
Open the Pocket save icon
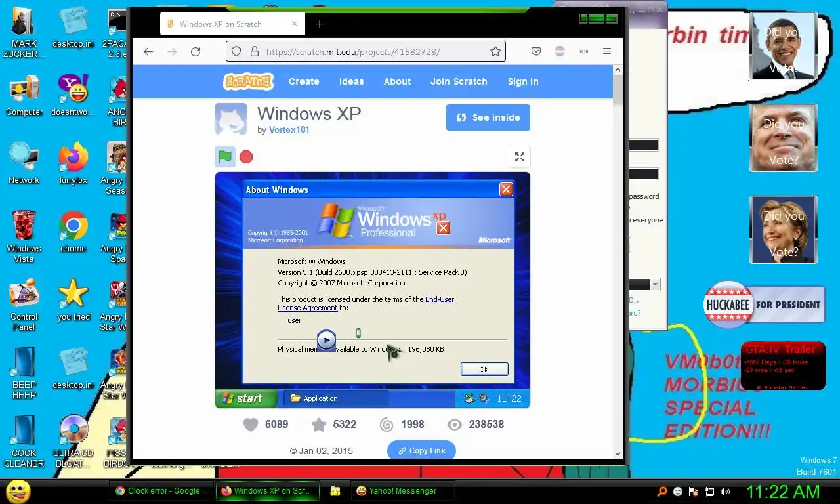coord(536,51)
